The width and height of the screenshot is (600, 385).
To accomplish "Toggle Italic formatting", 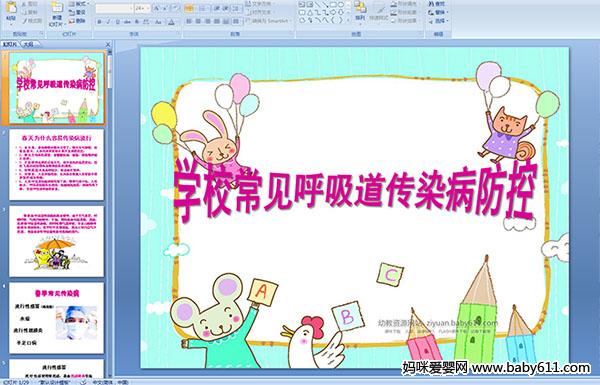I will pos(108,22).
